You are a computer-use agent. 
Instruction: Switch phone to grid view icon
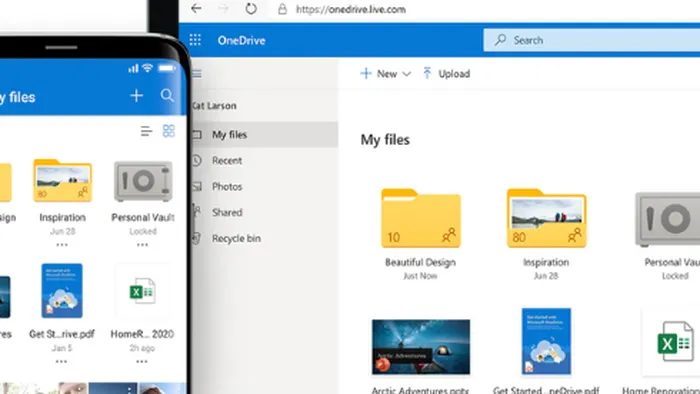pyautogui.click(x=169, y=131)
